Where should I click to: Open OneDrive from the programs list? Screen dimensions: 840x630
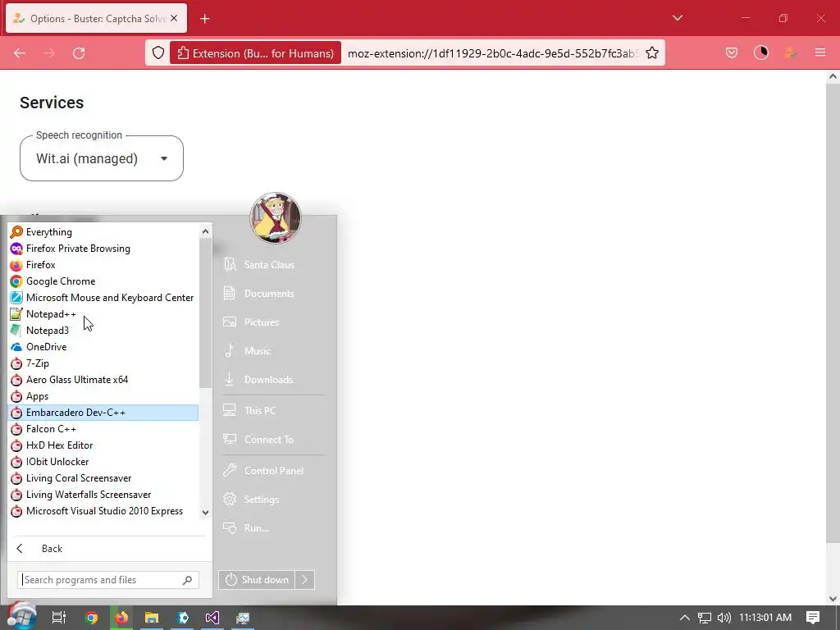[x=103, y=347]
